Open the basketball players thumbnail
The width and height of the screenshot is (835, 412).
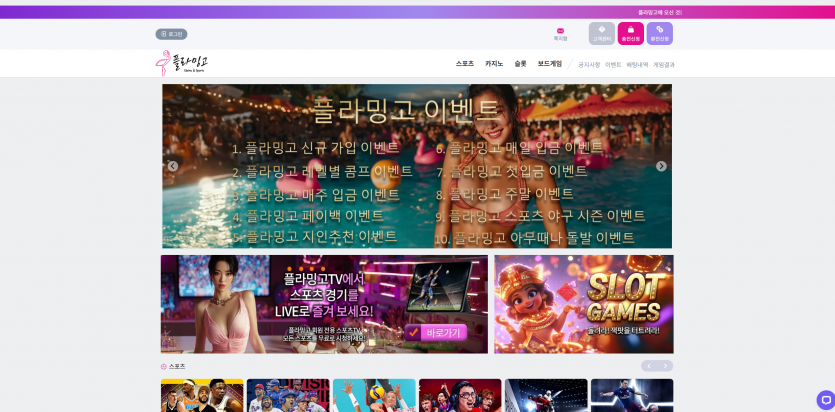(x=202, y=395)
